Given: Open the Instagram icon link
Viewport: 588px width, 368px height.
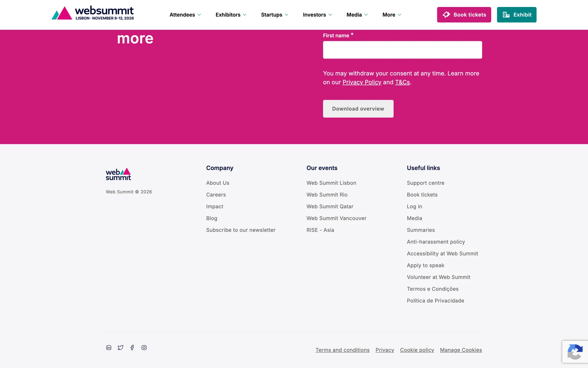Looking at the screenshot, I should coord(144,348).
